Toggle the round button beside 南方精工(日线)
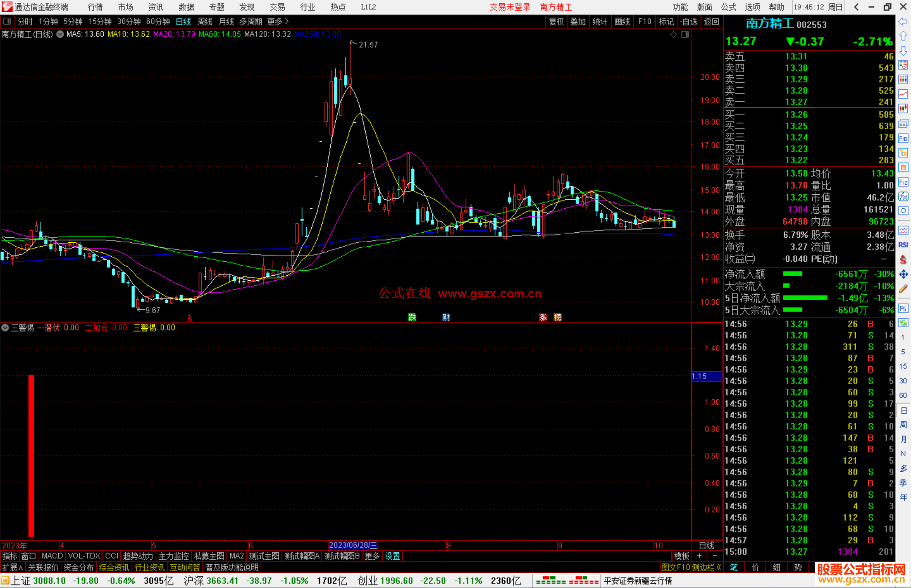The image size is (911, 588). point(60,34)
